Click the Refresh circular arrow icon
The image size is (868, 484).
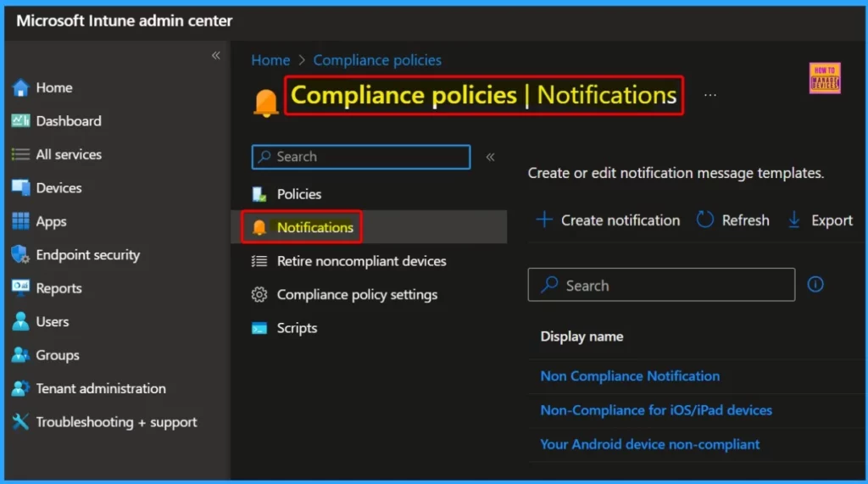tap(704, 220)
